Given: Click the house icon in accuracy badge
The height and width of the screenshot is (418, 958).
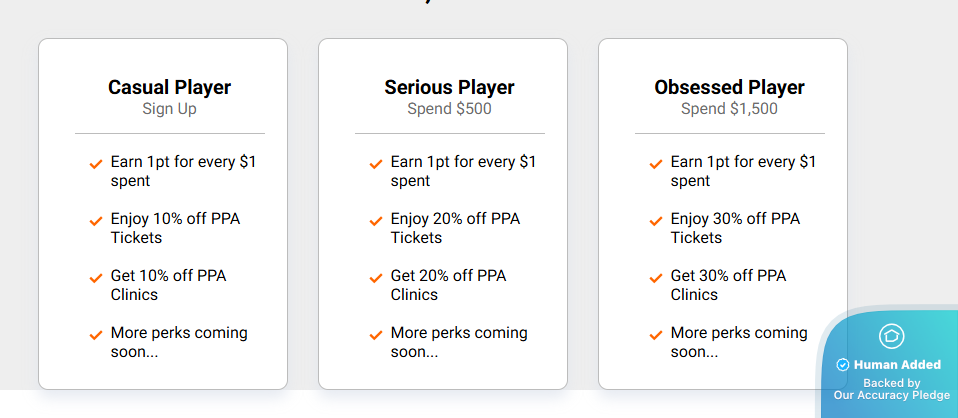Looking at the screenshot, I should click(x=891, y=337).
